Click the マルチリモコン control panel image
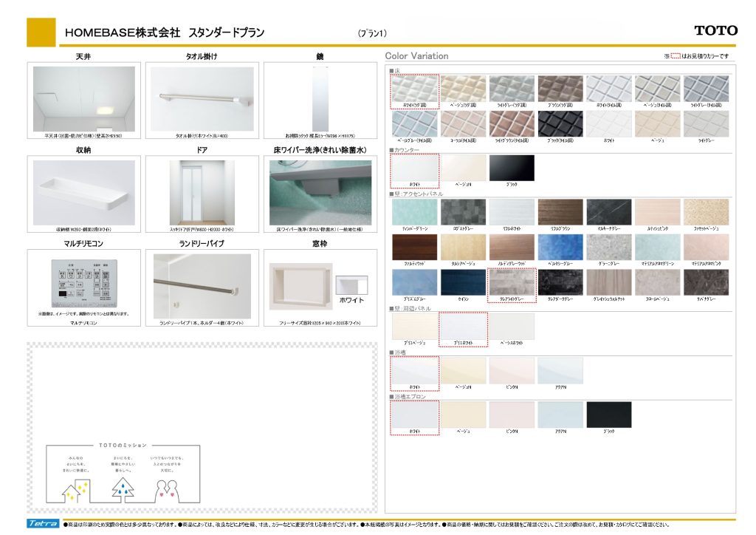 83,283
